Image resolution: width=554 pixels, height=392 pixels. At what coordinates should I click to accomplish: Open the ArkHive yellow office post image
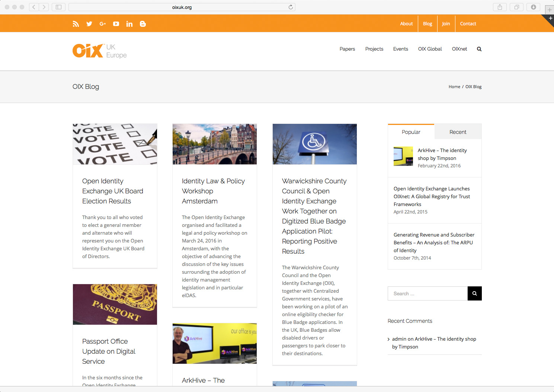pyautogui.click(x=215, y=343)
